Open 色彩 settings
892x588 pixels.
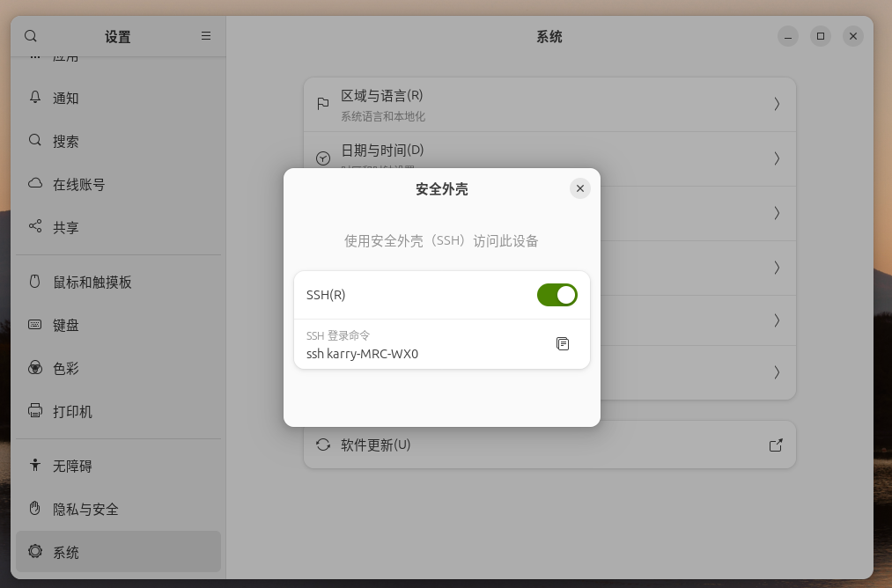118,369
